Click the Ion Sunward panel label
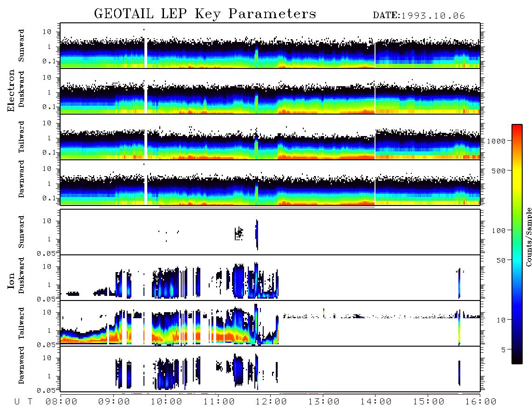The height and width of the screenshot is (410, 532). [21, 232]
